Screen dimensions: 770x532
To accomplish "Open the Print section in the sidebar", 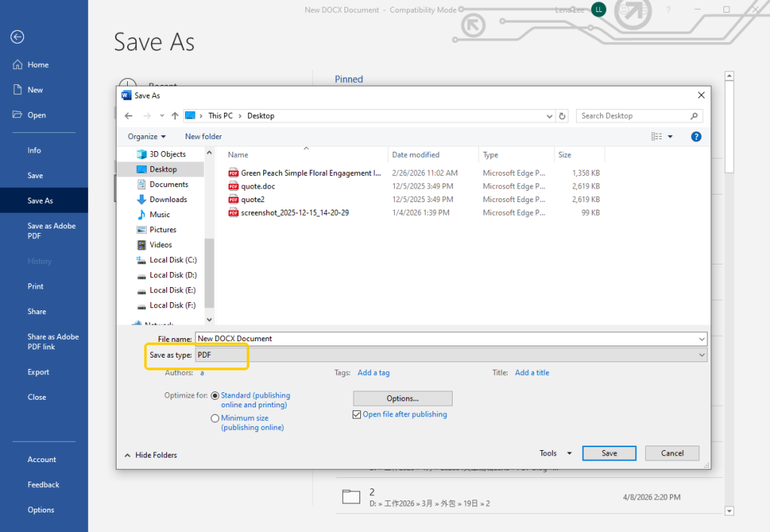I will [35, 286].
